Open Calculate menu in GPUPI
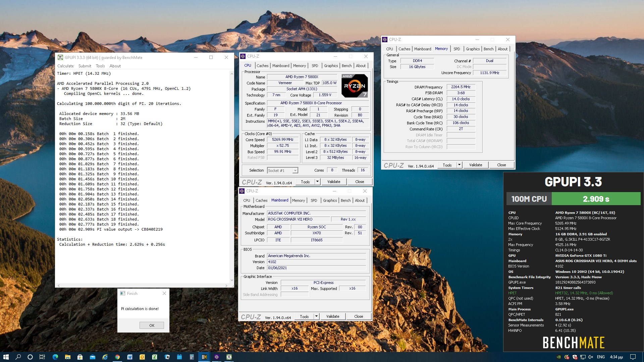 tap(65, 66)
